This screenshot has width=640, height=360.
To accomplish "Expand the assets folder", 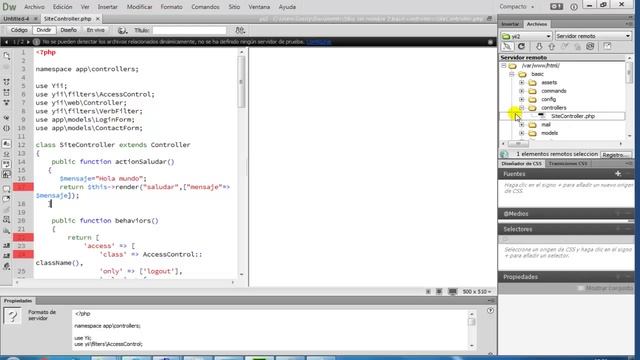I will (521, 82).
